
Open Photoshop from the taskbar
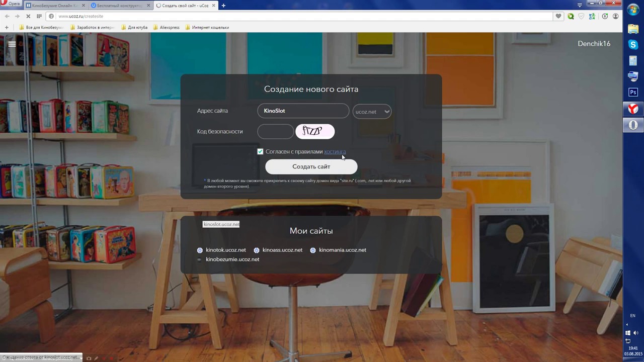633,93
